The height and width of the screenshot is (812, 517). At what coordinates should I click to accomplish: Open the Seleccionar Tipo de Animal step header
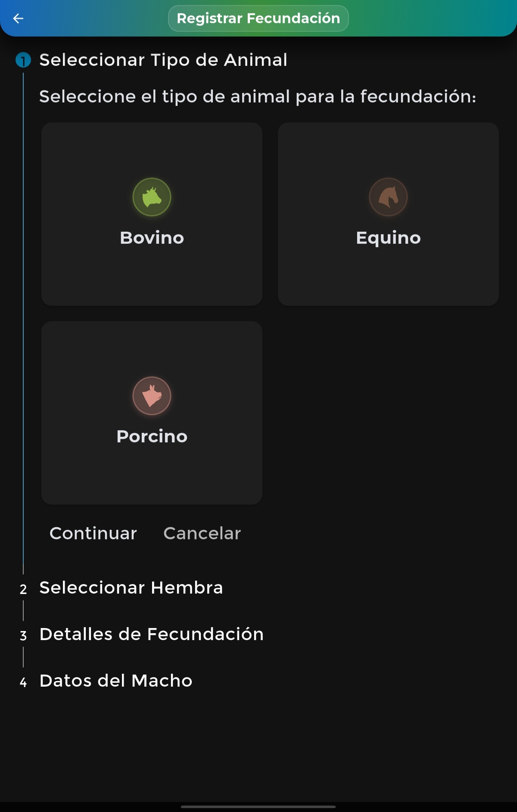pyautogui.click(x=163, y=60)
